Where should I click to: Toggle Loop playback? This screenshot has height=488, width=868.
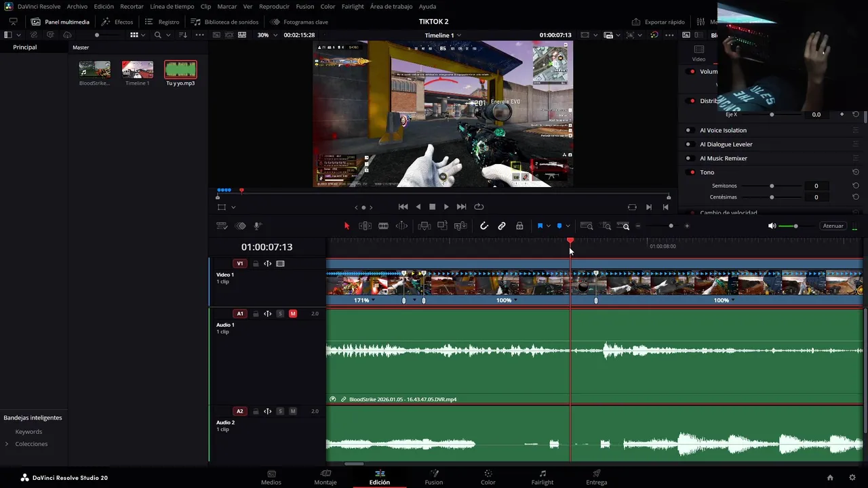[479, 207]
